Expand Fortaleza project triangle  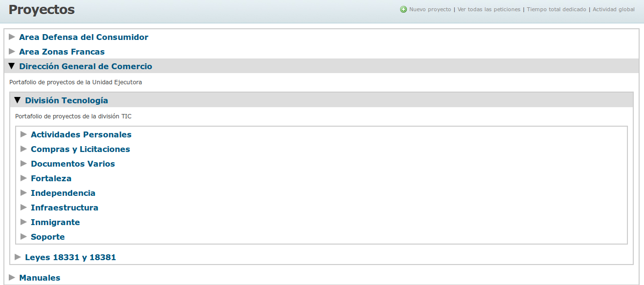(x=24, y=178)
